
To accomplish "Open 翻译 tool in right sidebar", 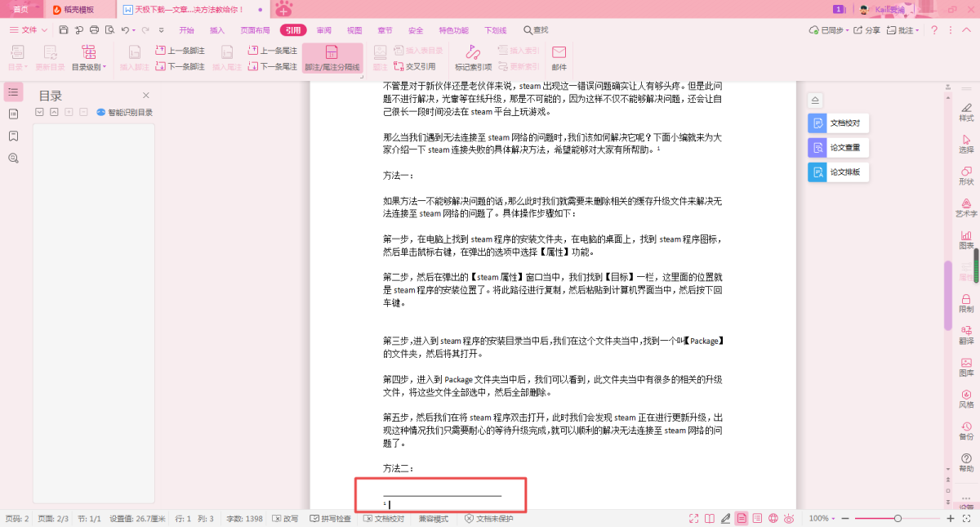I will pyautogui.click(x=966, y=334).
